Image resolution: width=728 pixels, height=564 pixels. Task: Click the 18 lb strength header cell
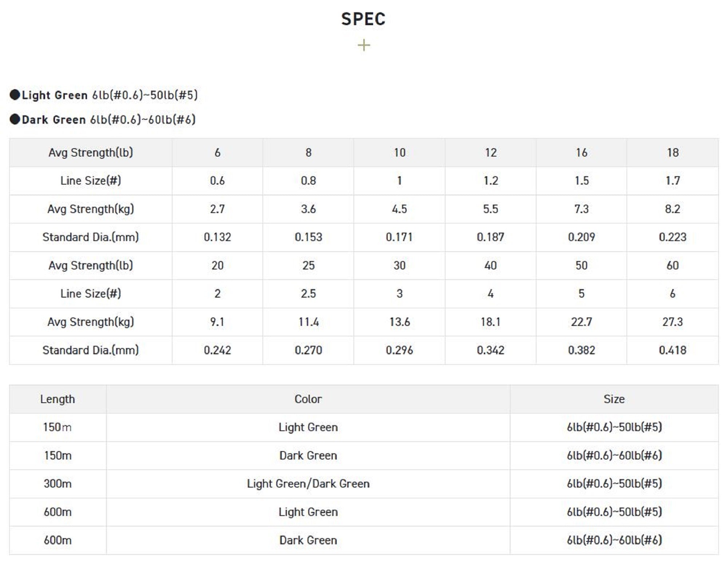click(672, 153)
